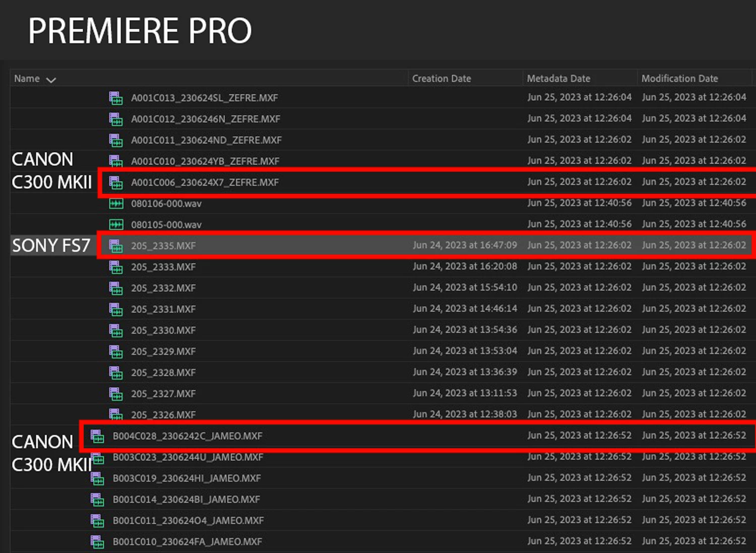Image resolution: width=756 pixels, height=553 pixels.
Task: Click the clip icon beside 205_2327.MXF
Action: point(116,394)
